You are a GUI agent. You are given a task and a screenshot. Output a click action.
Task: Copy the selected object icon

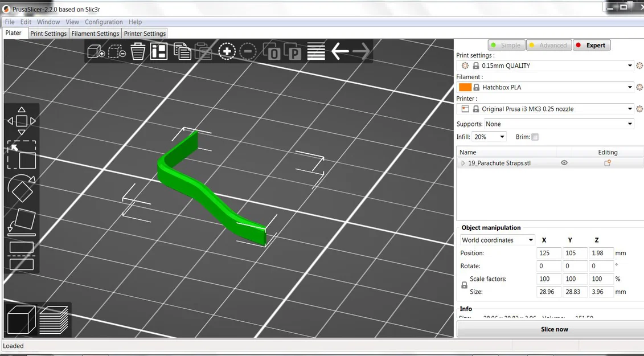tap(182, 52)
